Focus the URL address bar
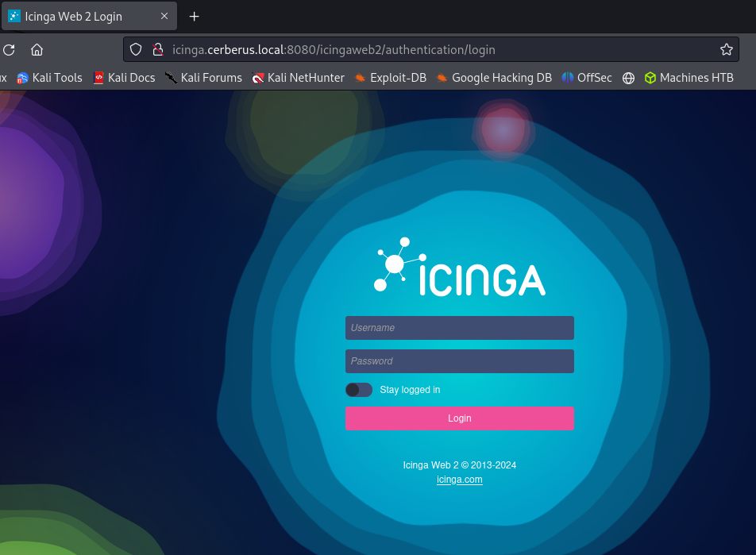 430,50
